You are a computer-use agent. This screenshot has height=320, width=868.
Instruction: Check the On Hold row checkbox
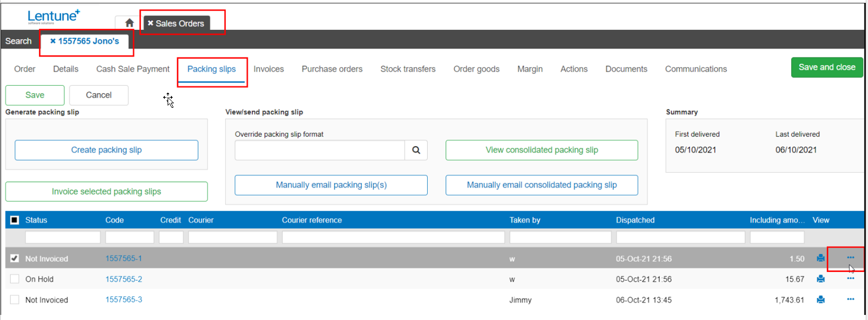click(15, 279)
